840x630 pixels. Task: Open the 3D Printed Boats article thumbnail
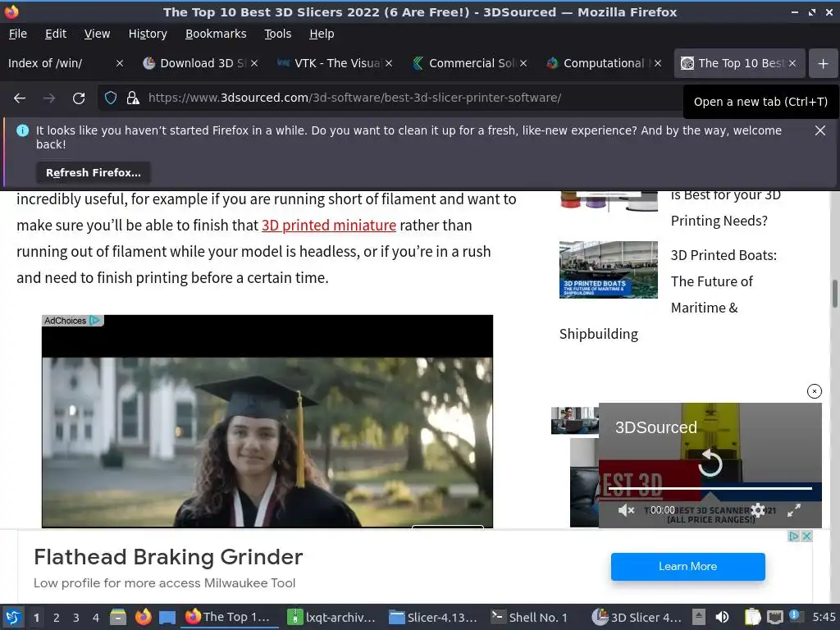[608, 269]
